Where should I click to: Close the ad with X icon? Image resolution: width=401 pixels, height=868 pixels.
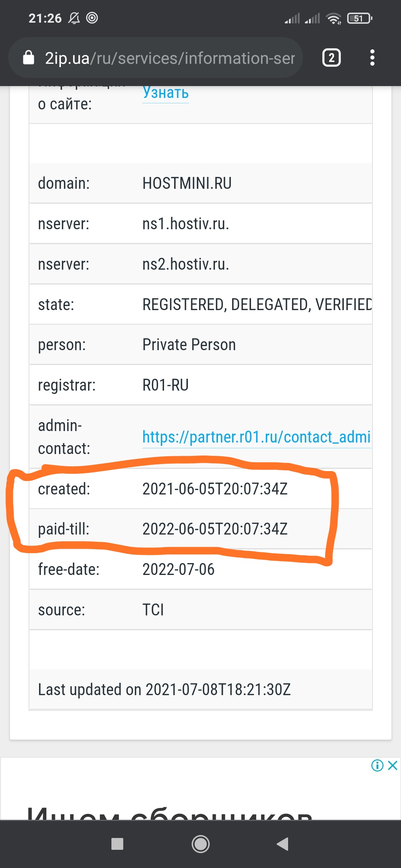tap(392, 765)
